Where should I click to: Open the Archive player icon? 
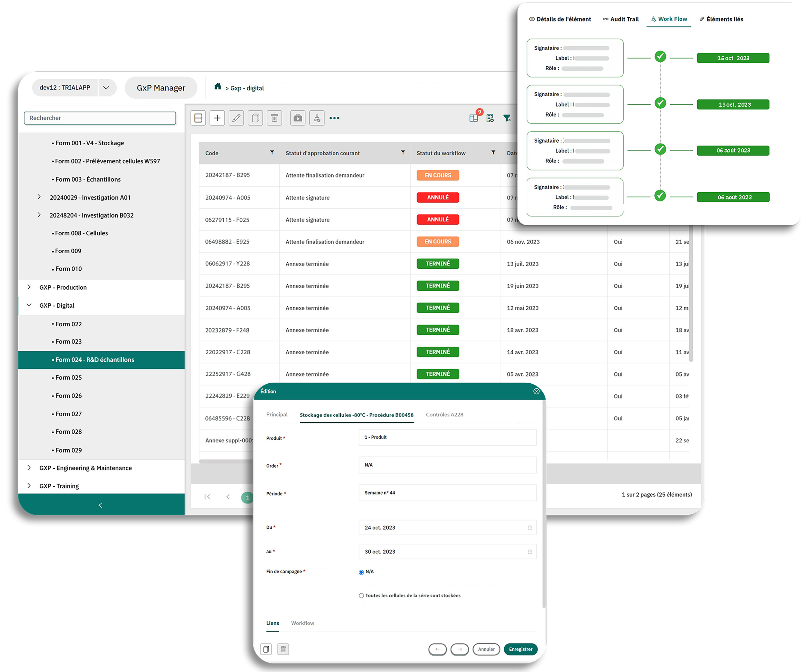point(297,118)
